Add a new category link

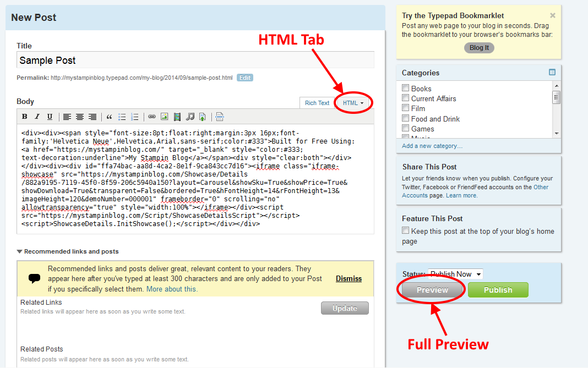coord(432,146)
